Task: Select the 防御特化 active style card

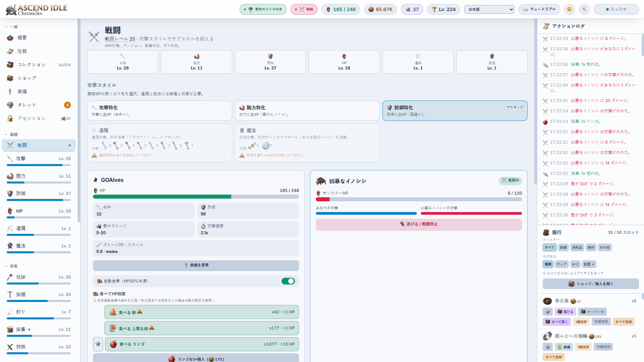Action: (455, 111)
